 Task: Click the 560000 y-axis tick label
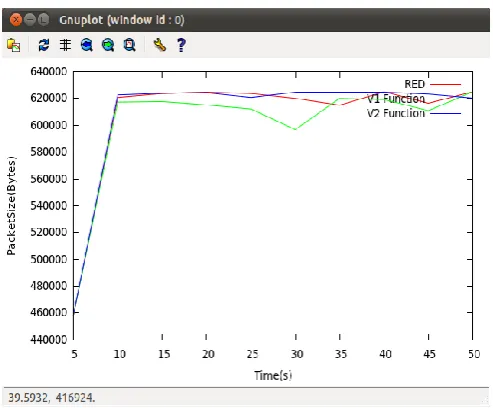(x=49, y=179)
